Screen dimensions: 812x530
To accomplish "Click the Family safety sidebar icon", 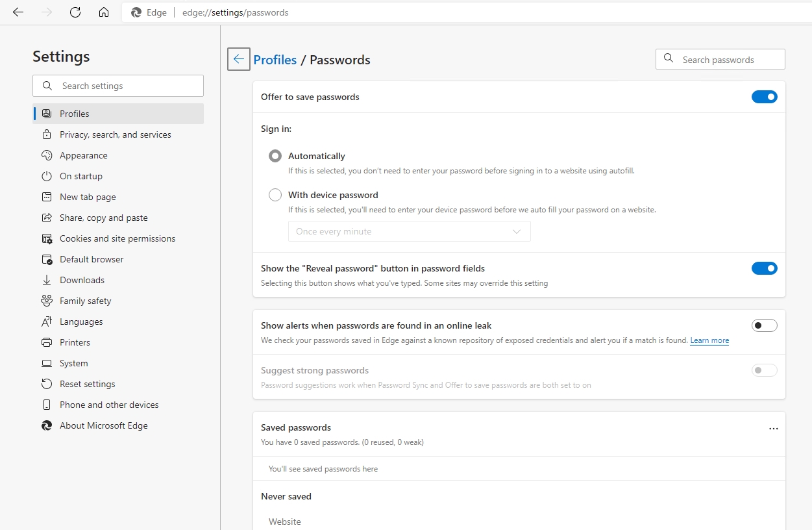I will tap(45, 301).
